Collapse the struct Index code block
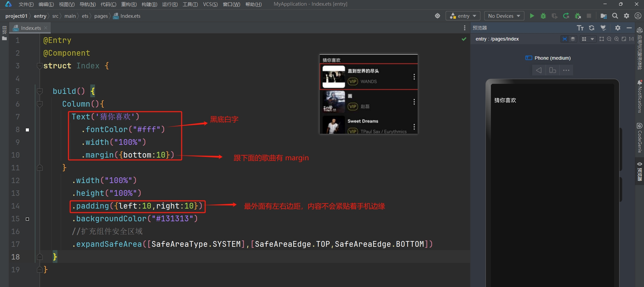This screenshot has width=644, height=287. [x=40, y=66]
